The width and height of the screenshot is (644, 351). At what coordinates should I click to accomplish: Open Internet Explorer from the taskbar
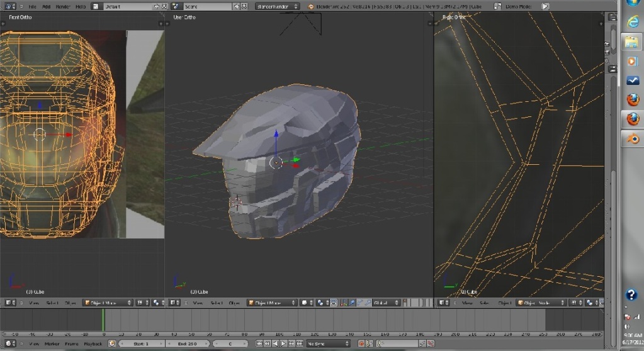point(633,21)
